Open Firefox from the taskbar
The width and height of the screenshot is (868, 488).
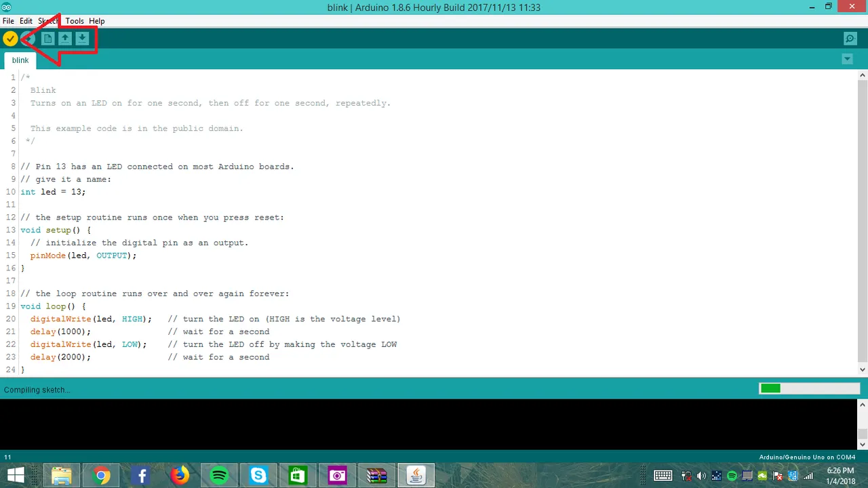point(180,476)
